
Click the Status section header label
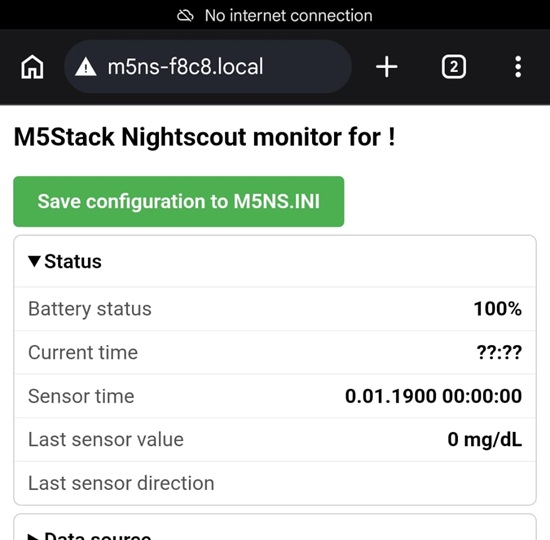[73, 261]
